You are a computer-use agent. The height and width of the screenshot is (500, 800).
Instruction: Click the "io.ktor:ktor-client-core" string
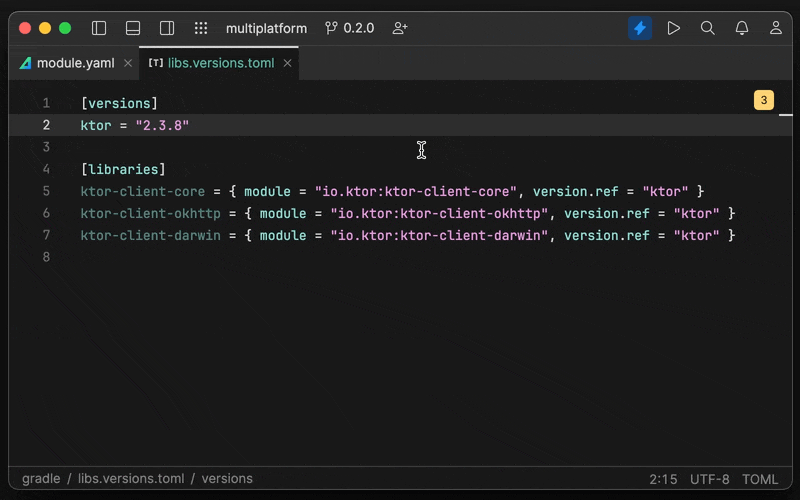click(416, 191)
